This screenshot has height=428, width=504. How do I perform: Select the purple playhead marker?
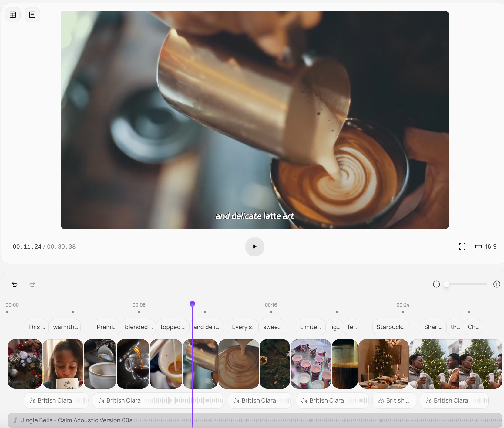pyautogui.click(x=192, y=304)
